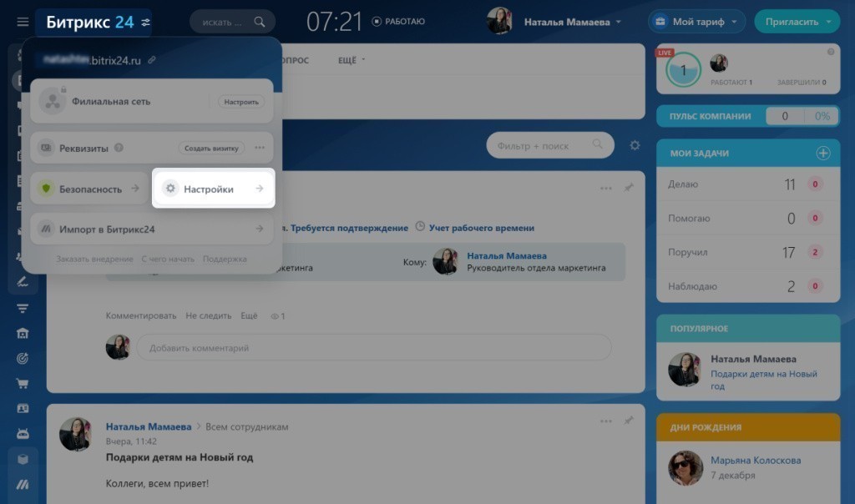Viewport: 855px width, 504px height.
Task: Click the Создать визитку button
Action: tap(212, 148)
